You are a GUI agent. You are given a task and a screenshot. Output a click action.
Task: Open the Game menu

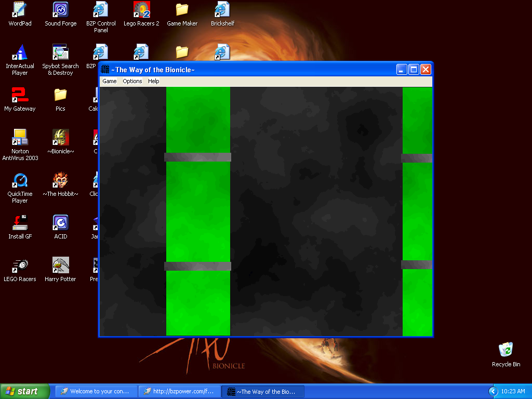pos(109,81)
